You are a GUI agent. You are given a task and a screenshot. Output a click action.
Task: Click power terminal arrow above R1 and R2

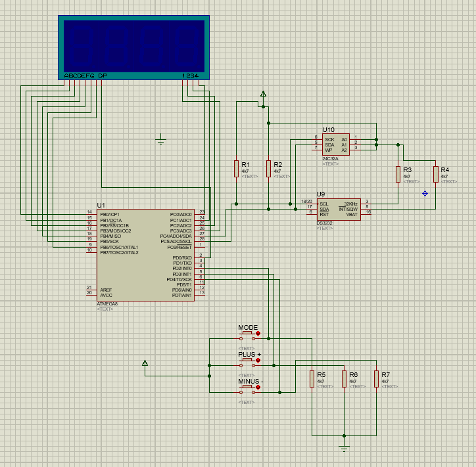click(263, 95)
